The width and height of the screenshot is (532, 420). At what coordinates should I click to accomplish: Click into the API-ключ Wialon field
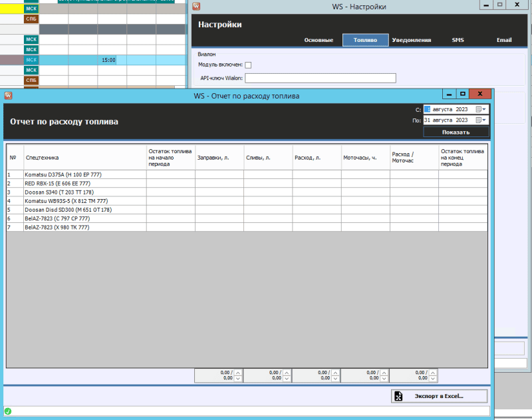(x=320, y=79)
